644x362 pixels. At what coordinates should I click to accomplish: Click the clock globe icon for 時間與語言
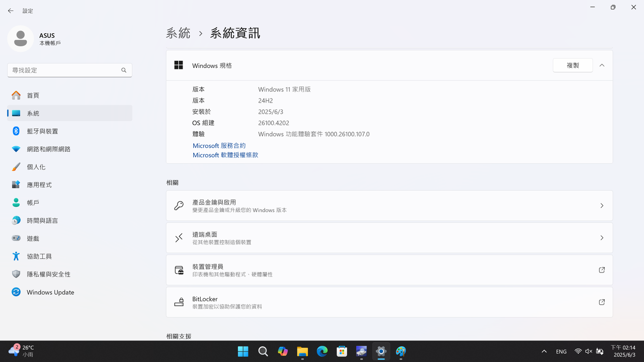(16, 221)
